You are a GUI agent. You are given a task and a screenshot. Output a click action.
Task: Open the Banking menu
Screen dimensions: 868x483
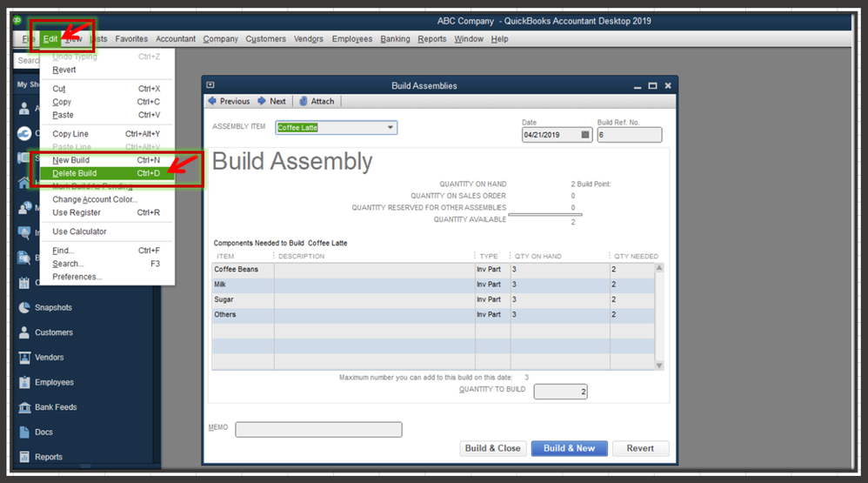(395, 39)
